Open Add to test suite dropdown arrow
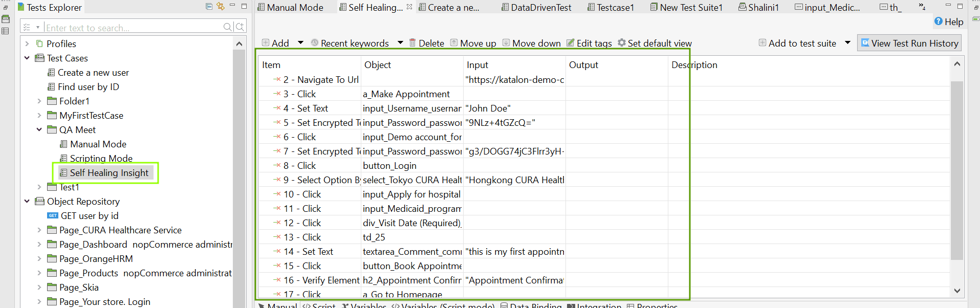 847,42
